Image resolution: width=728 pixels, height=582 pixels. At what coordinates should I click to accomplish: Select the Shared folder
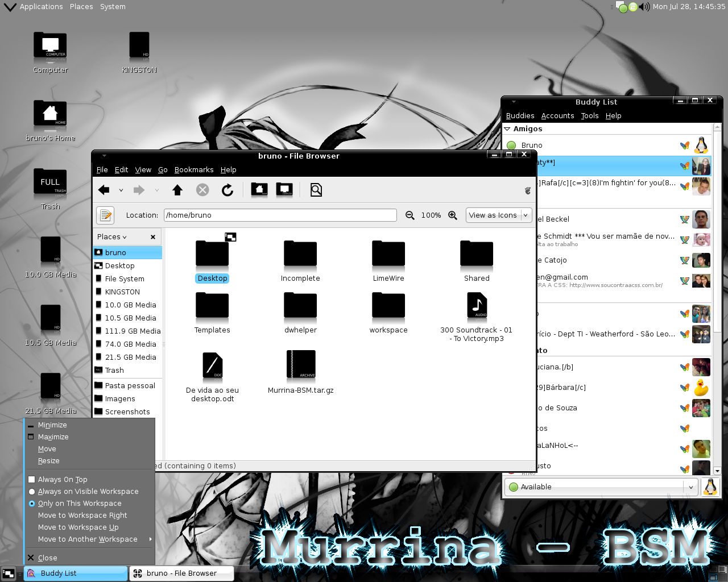click(x=477, y=261)
